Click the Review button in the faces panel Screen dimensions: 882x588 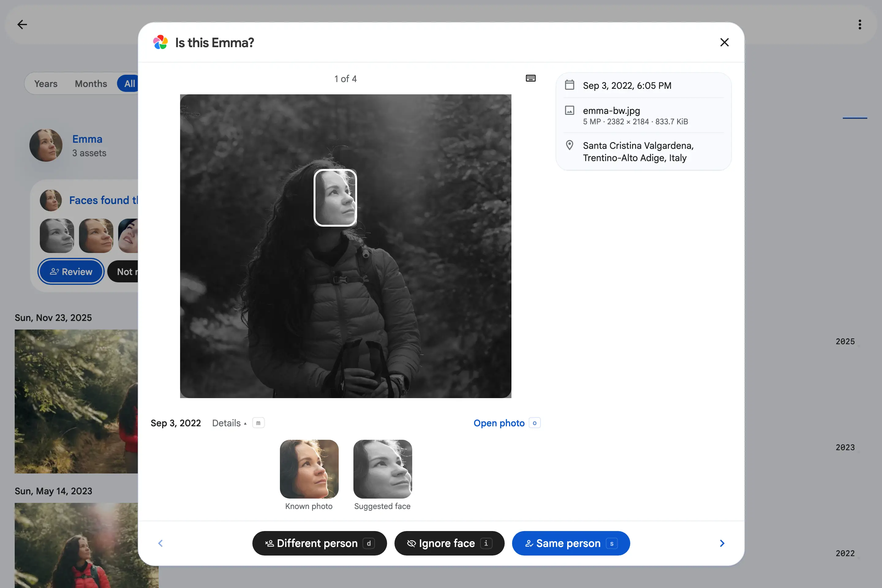click(x=71, y=272)
